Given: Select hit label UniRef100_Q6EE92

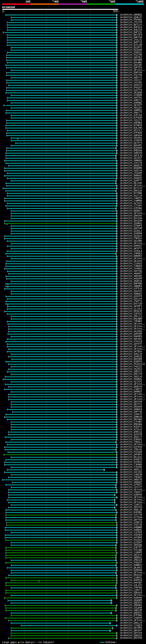Looking at the screenshot, I should pos(131,613).
